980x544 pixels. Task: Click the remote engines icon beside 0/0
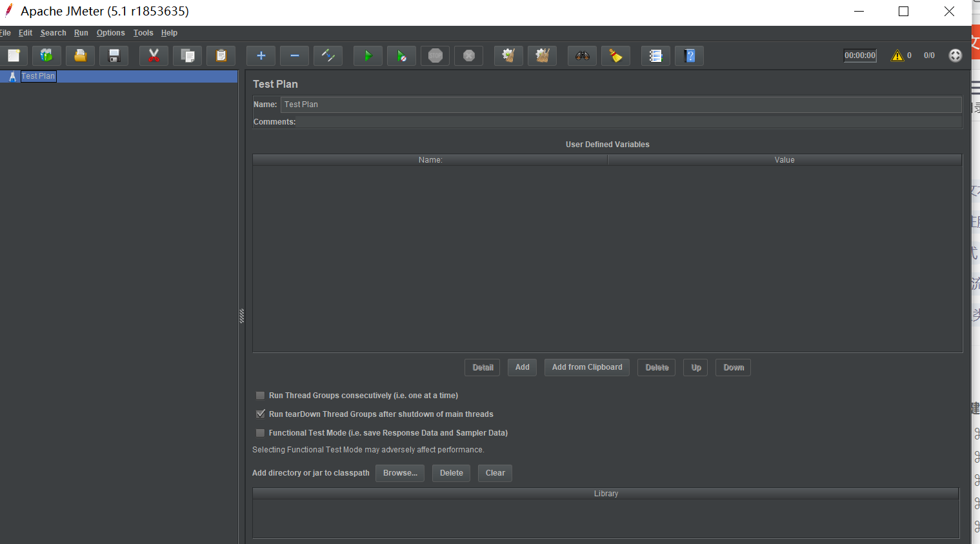pyautogui.click(x=955, y=55)
